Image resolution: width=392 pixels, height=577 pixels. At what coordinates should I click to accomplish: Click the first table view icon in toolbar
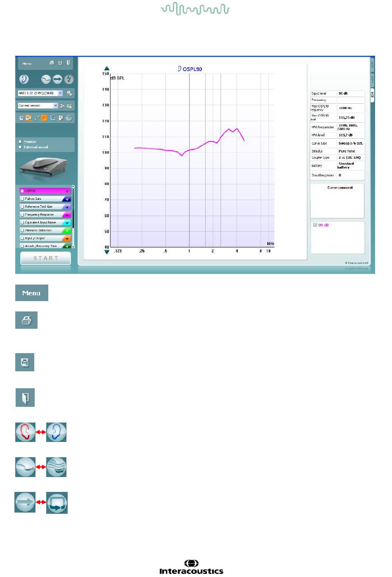21,118
